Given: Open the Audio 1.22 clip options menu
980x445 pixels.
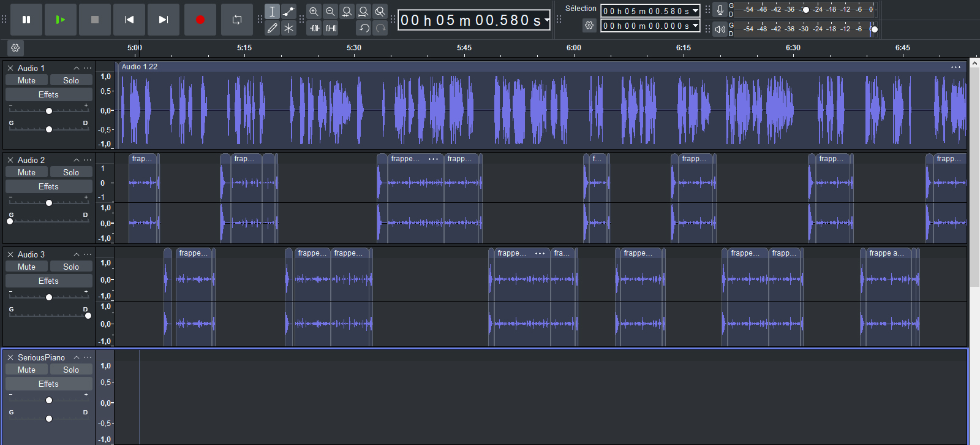Looking at the screenshot, I should pos(956,67).
